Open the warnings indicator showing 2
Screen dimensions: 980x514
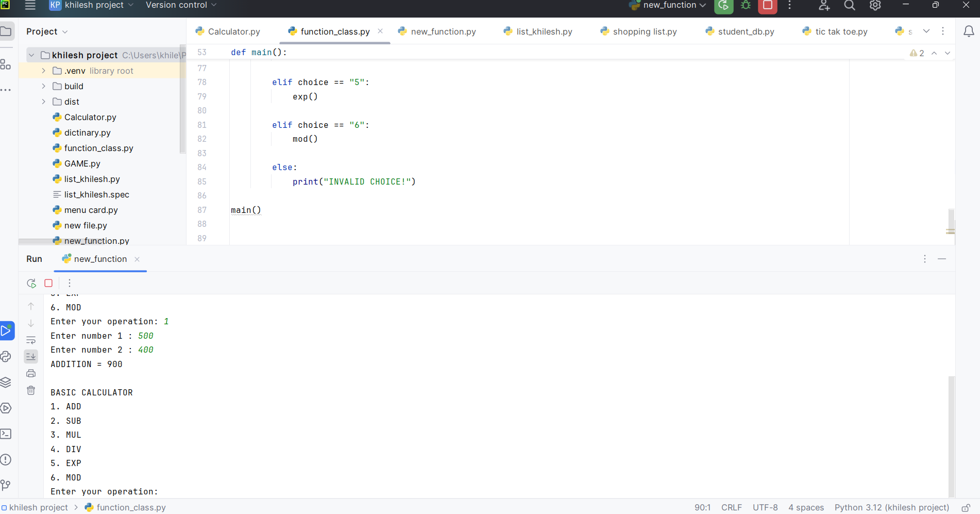(x=917, y=53)
